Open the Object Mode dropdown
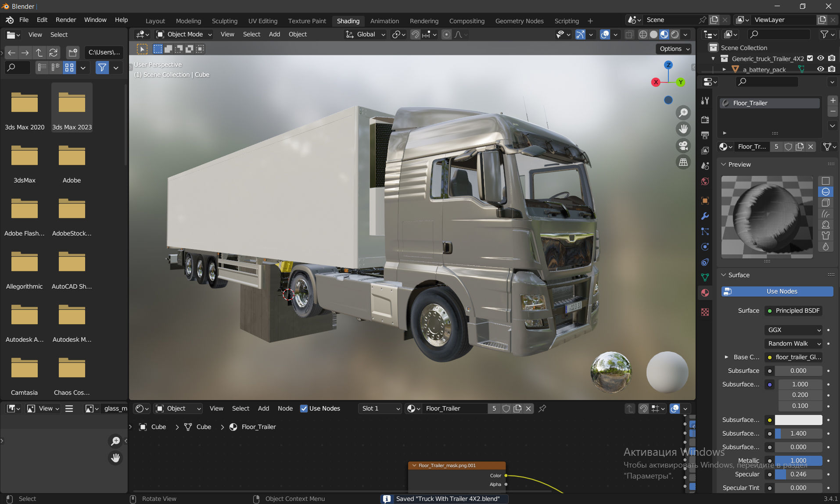 point(184,34)
